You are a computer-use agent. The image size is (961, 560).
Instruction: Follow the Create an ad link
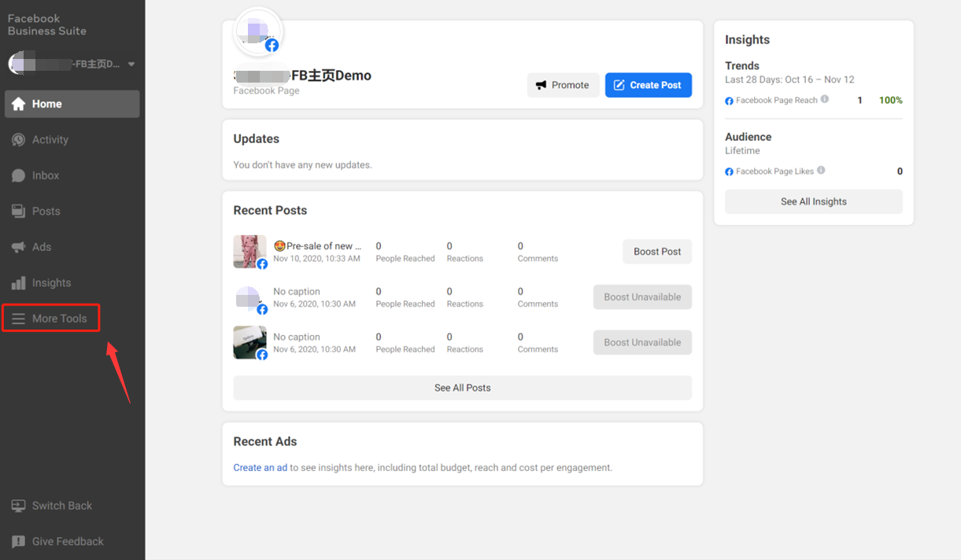click(x=260, y=467)
